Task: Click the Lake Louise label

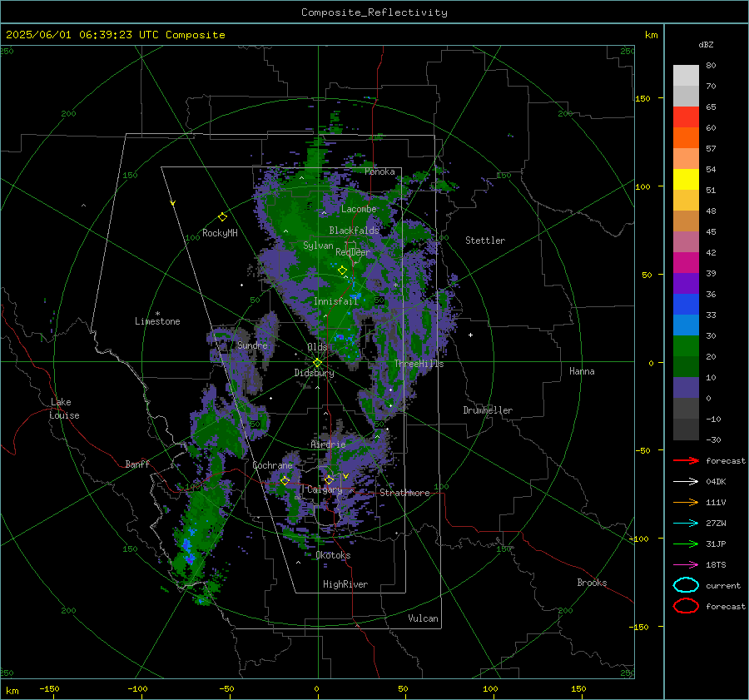Action: (x=64, y=409)
